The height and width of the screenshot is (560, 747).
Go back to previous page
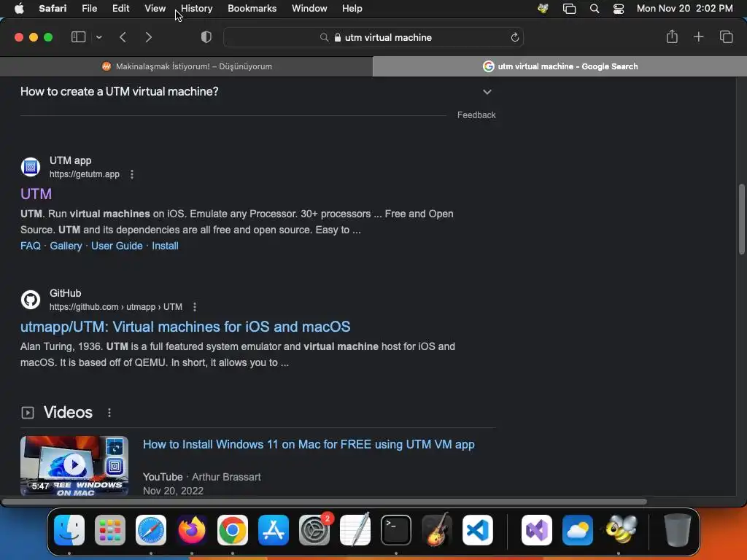pyautogui.click(x=123, y=37)
